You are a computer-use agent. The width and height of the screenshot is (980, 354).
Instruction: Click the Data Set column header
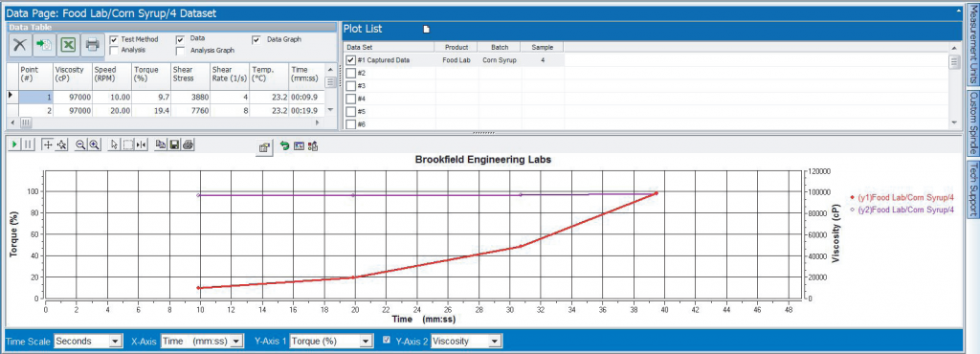tap(389, 47)
